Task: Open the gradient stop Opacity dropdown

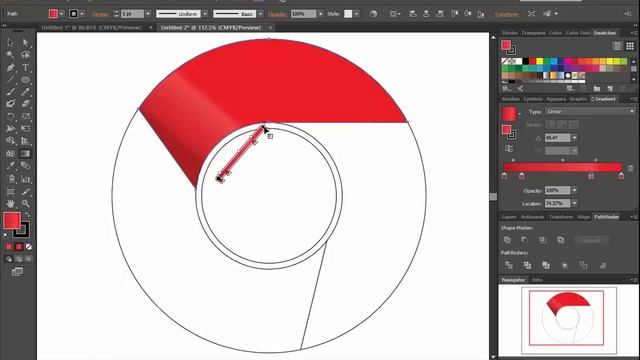Action: coord(574,190)
